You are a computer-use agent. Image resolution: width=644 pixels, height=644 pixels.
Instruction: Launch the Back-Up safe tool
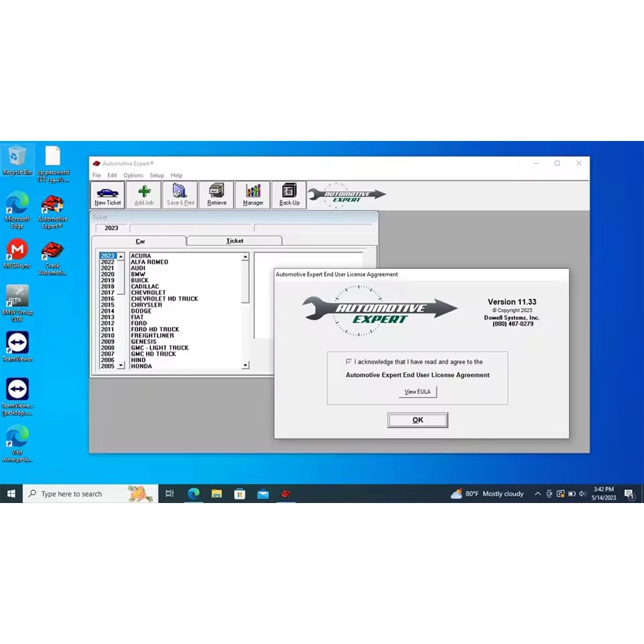coord(289,195)
